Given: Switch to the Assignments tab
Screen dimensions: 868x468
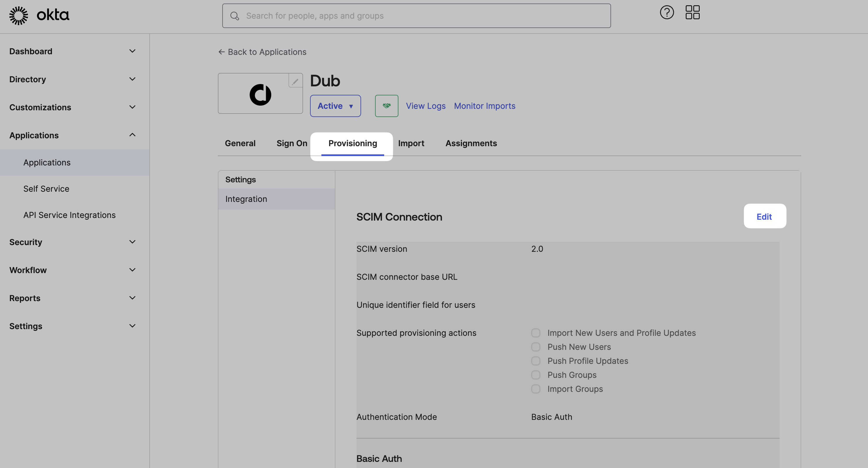Looking at the screenshot, I should click(471, 143).
